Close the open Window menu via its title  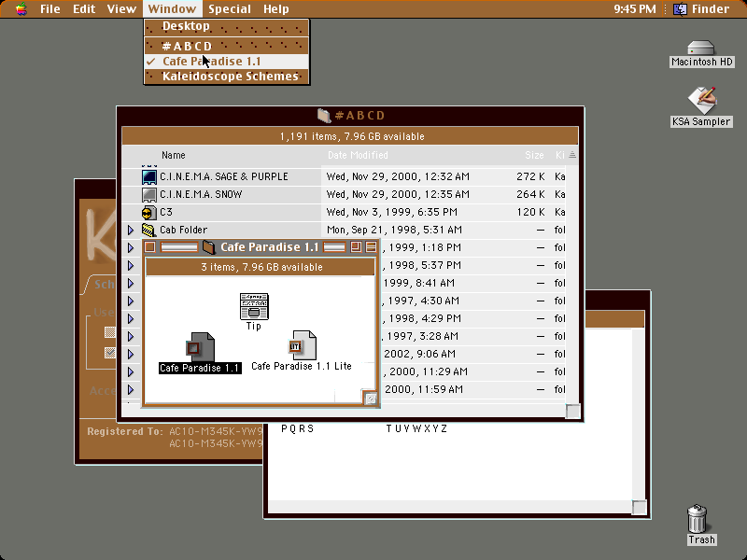click(x=172, y=8)
